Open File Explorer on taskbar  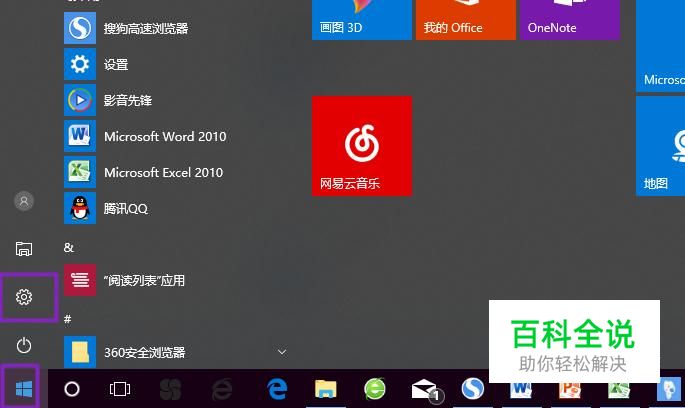click(326, 389)
